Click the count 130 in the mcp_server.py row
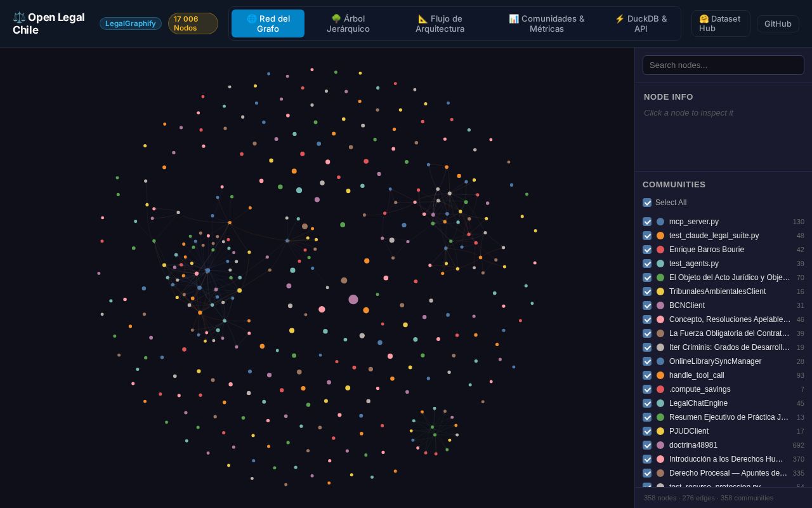This screenshot has width=812, height=508. (x=798, y=222)
